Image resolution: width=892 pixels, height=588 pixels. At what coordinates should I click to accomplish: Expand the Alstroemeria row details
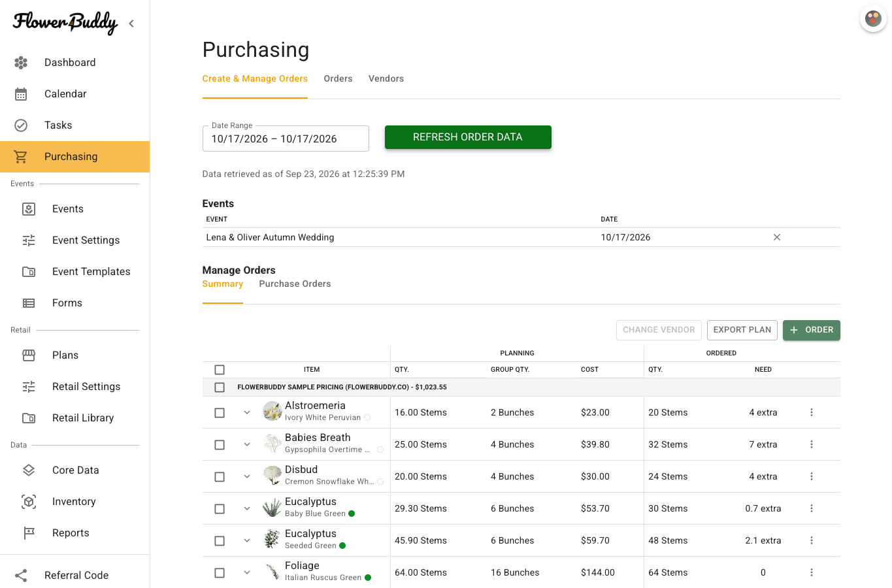click(x=247, y=412)
